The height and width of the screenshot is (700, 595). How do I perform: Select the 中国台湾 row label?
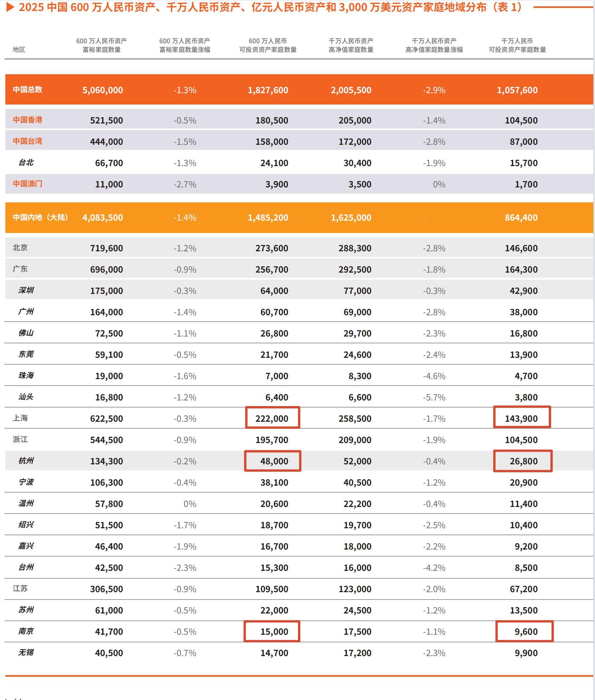[27, 141]
